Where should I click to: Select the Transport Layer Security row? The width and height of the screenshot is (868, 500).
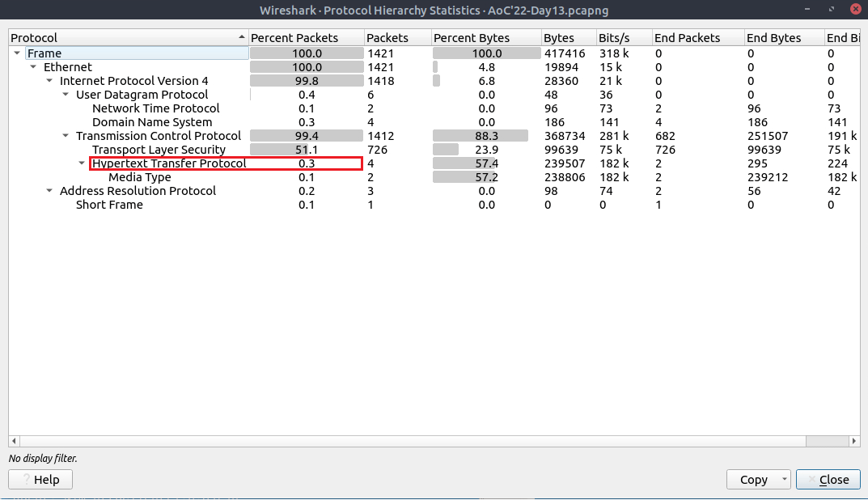434,150
